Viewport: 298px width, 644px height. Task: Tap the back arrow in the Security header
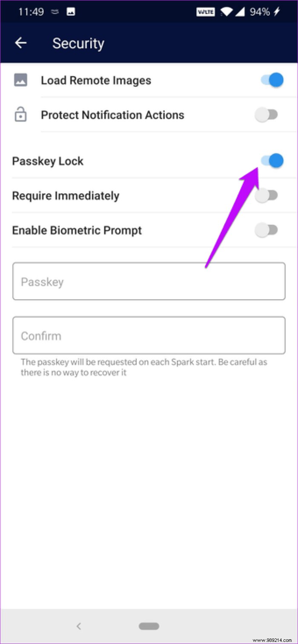21,43
